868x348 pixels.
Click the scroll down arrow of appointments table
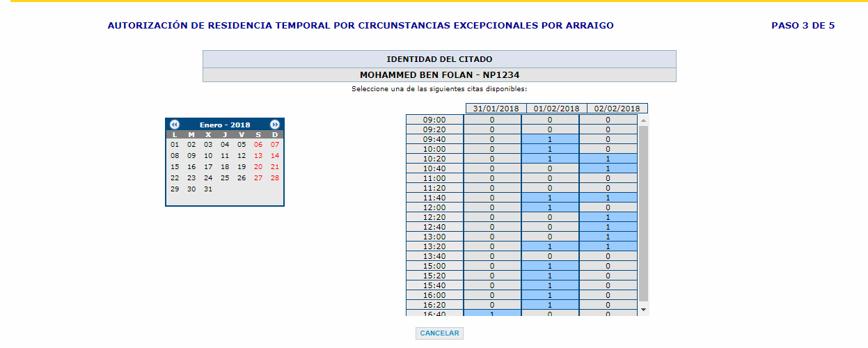click(643, 308)
